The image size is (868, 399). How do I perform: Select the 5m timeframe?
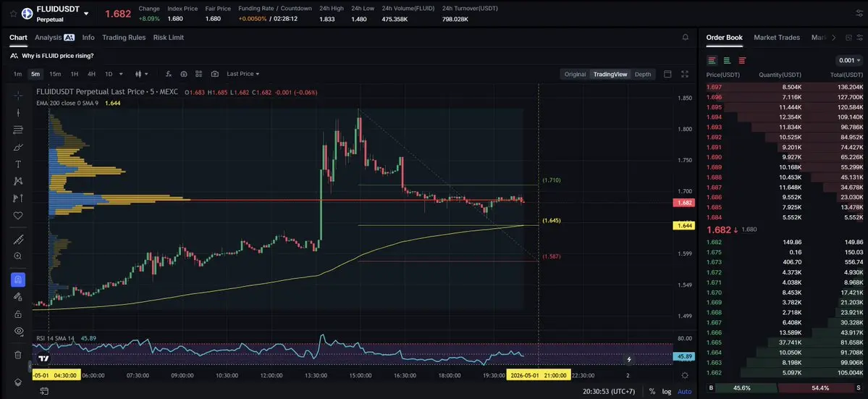[35, 74]
